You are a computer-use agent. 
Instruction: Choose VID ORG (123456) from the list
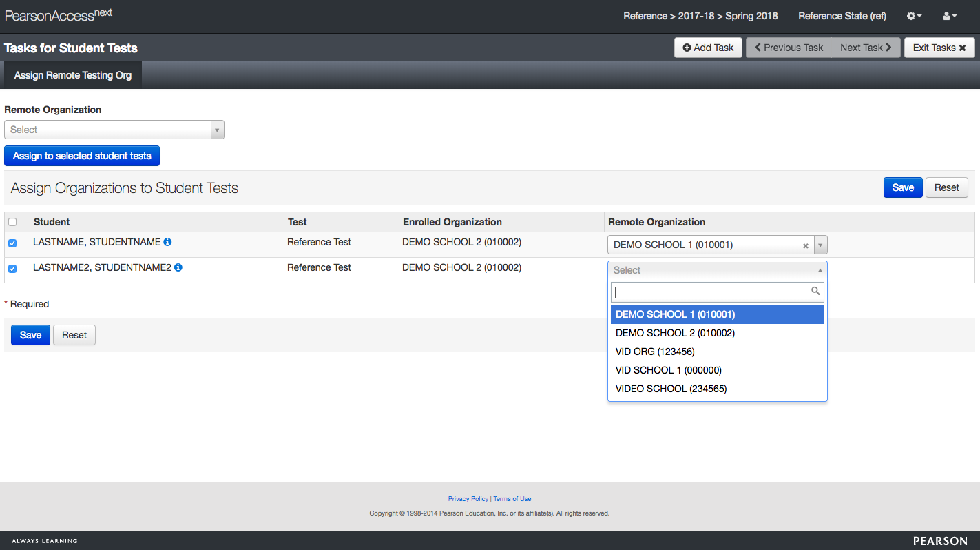pos(655,352)
